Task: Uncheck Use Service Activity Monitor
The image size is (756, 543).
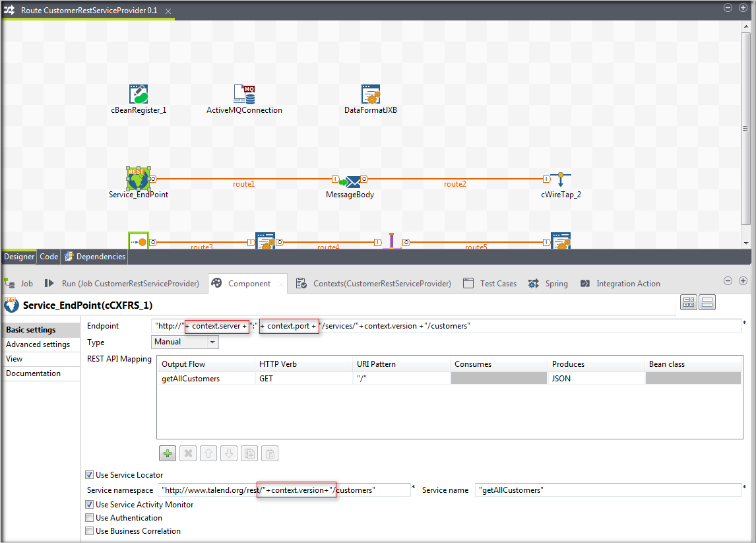Action: pyautogui.click(x=90, y=505)
